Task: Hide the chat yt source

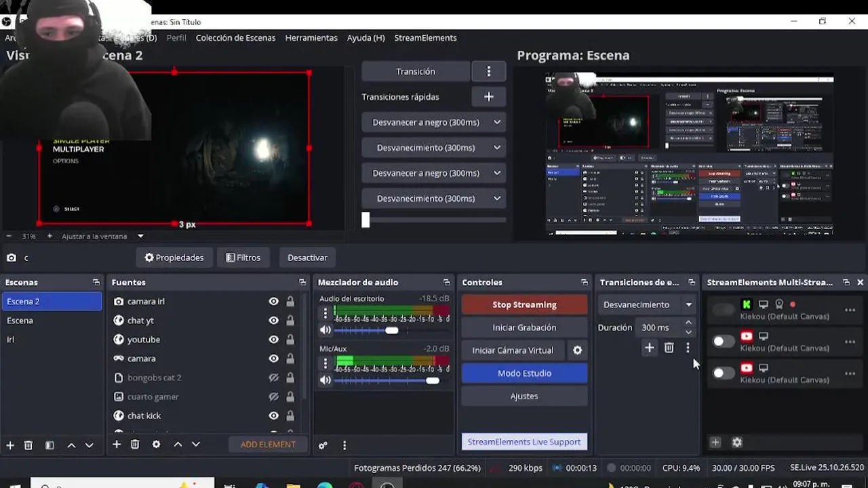Action: 274,321
